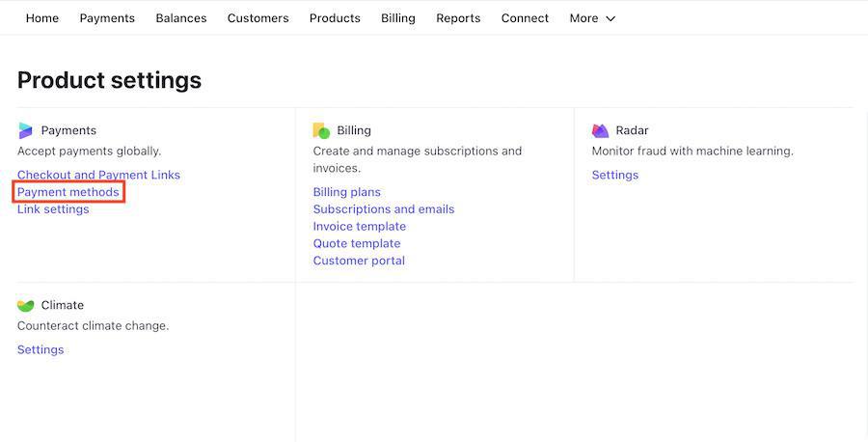Click the Billing product icon

click(321, 130)
